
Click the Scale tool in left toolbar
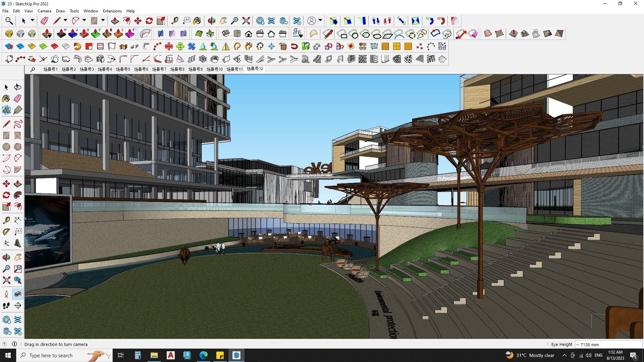(6, 206)
